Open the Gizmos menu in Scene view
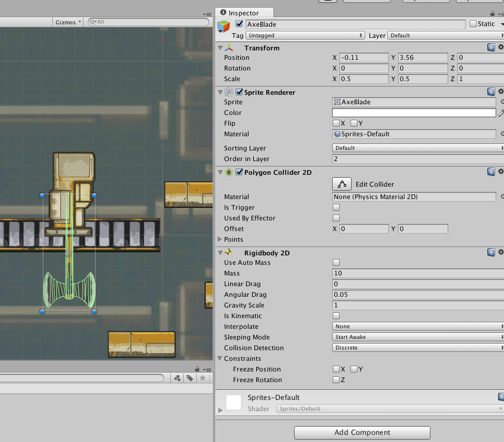Screen dimensions: 504x442 pos(68,22)
